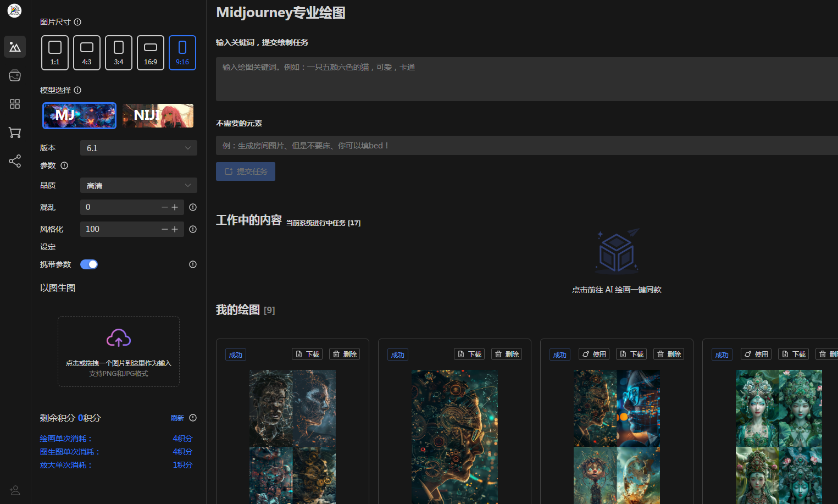Image resolution: width=838 pixels, height=504 pixels.
Task: Select the 16:9 aspect ratio option
Action: click(x=151, y=53)
